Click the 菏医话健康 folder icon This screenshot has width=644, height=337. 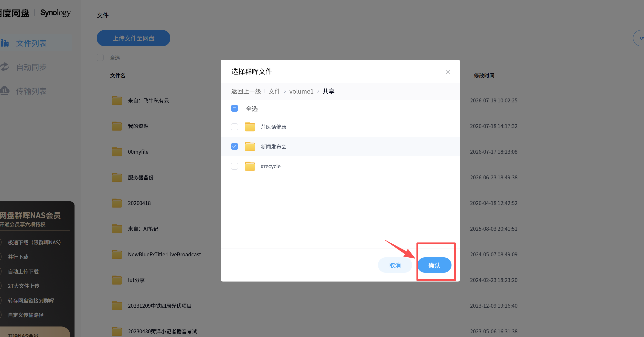point(249,127)
